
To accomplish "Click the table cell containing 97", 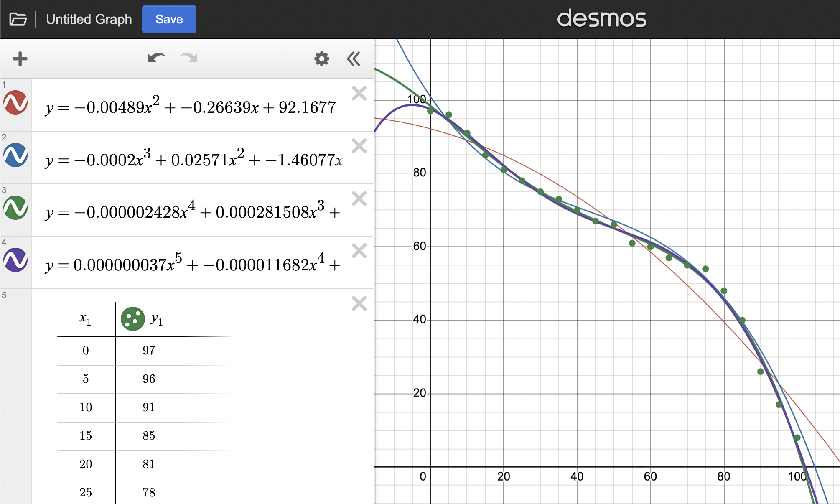I will pos(149,351).
